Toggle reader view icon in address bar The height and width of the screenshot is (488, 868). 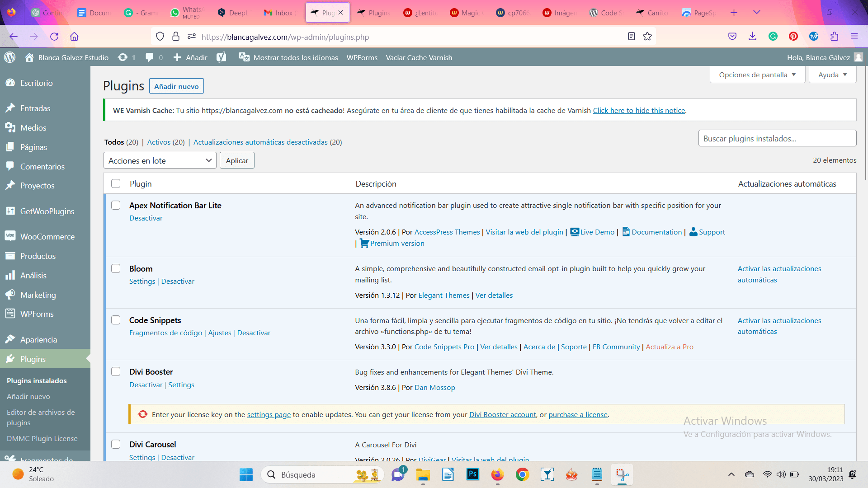coord(632,37)
